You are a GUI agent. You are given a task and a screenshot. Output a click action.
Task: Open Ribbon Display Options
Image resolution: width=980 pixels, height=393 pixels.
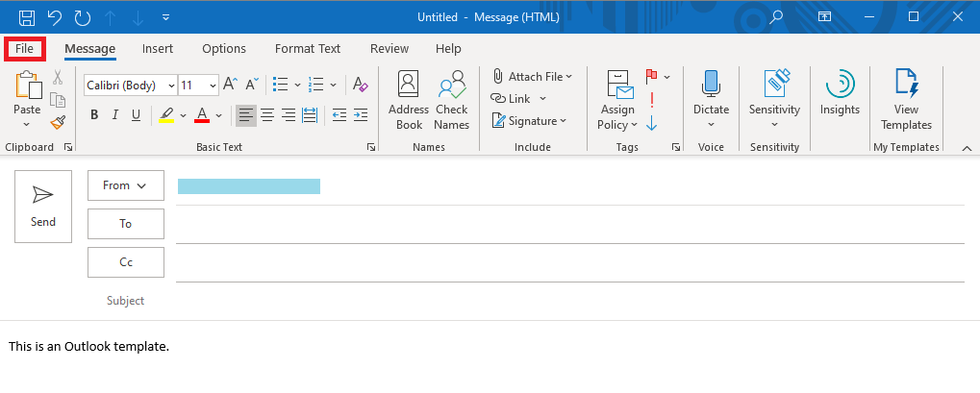825,17
